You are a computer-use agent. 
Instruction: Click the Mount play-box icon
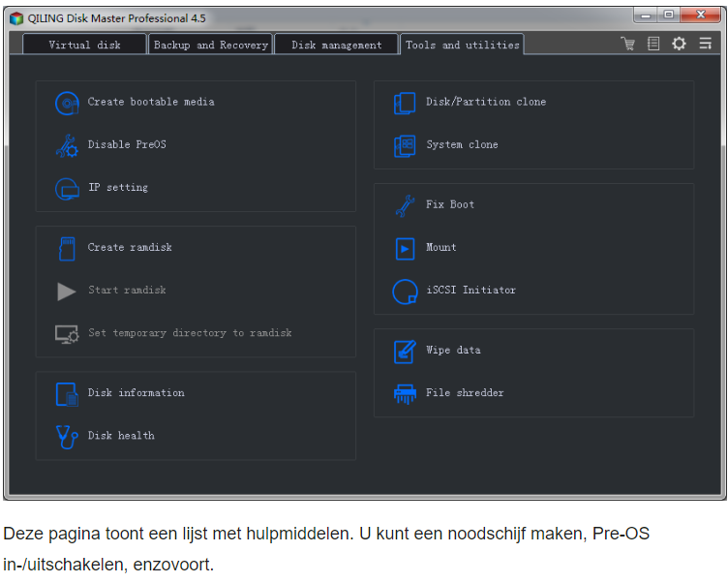[x=405, y=249]
